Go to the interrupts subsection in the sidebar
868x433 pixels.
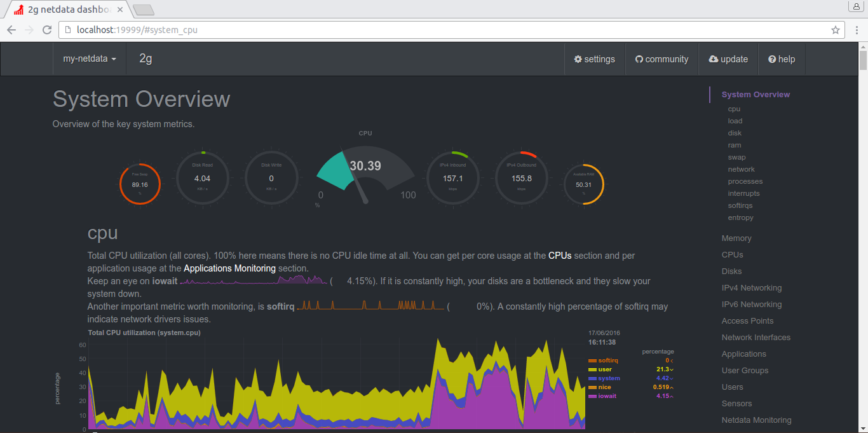[744, 193]
